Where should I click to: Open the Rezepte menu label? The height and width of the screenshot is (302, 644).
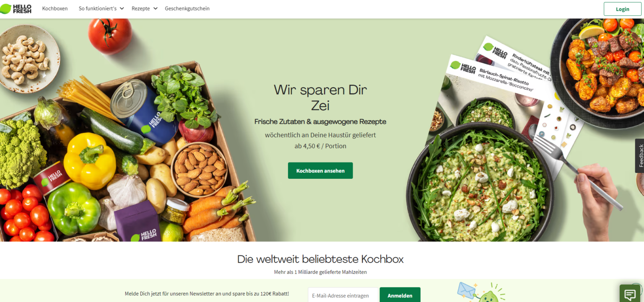[x=140, y=8]
